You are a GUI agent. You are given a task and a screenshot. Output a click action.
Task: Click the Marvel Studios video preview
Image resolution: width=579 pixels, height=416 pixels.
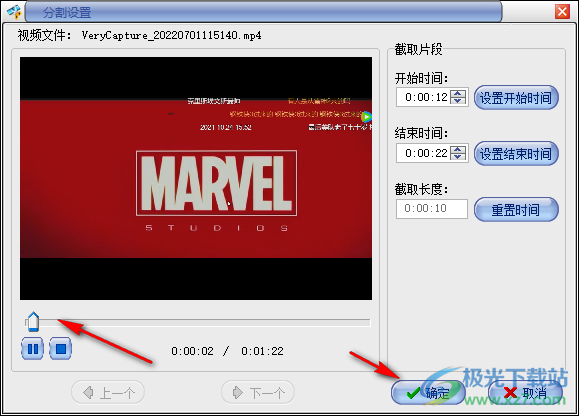(x=196, y=178)
